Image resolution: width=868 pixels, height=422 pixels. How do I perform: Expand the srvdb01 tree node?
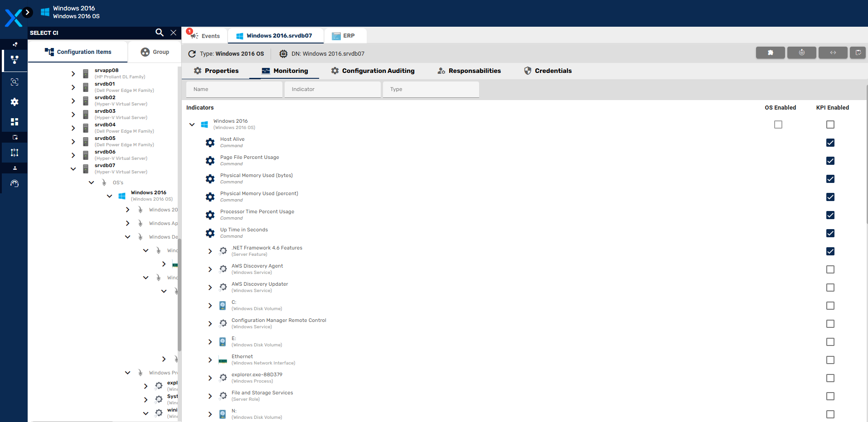coord(73,87)
